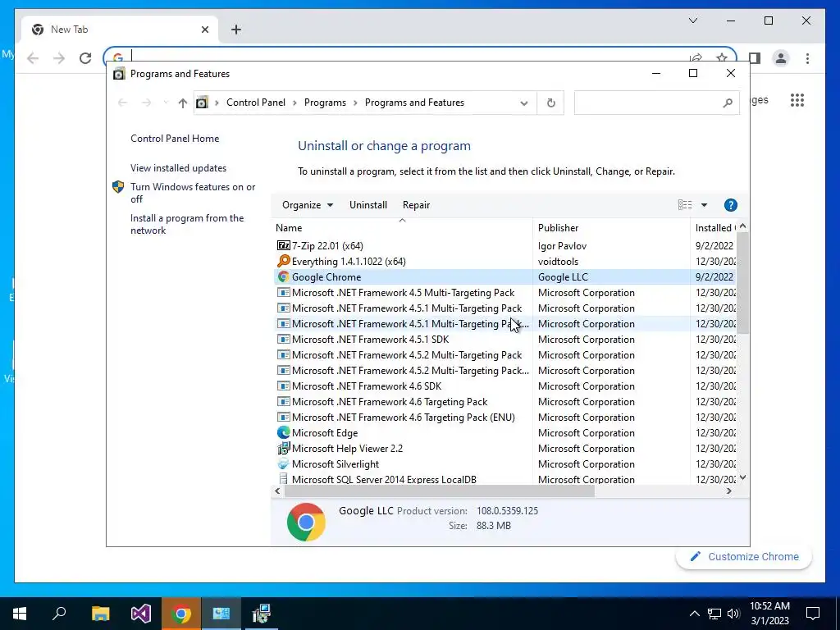
Task: Select Everything 1.4.1.1022 (x64) entry
Action: [504, 262]
